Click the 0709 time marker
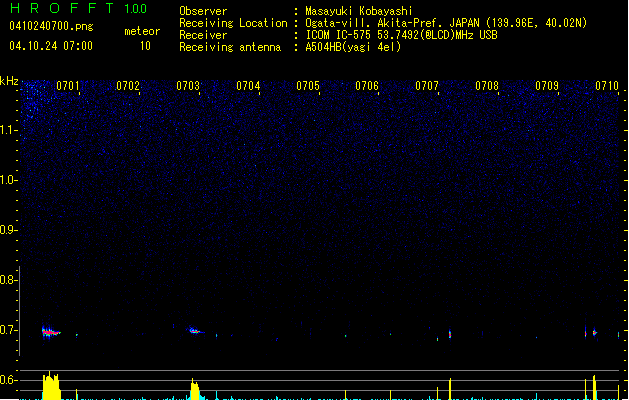 547,86
